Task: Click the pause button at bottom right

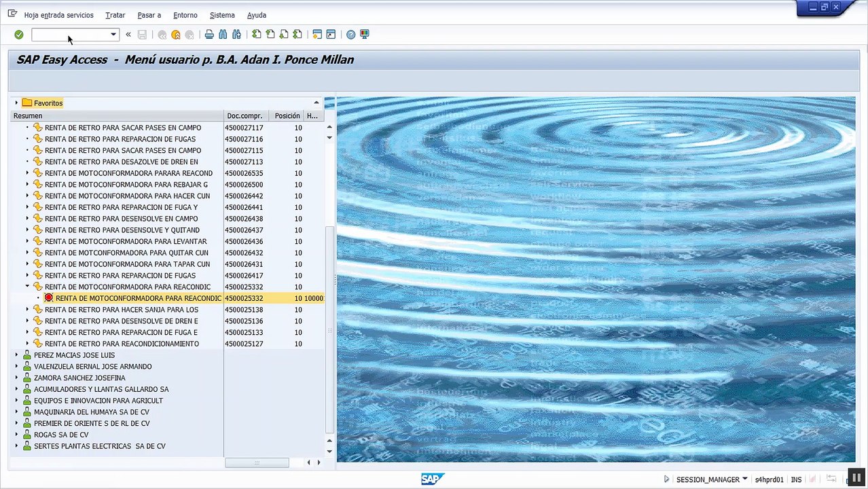Action: 856,478
